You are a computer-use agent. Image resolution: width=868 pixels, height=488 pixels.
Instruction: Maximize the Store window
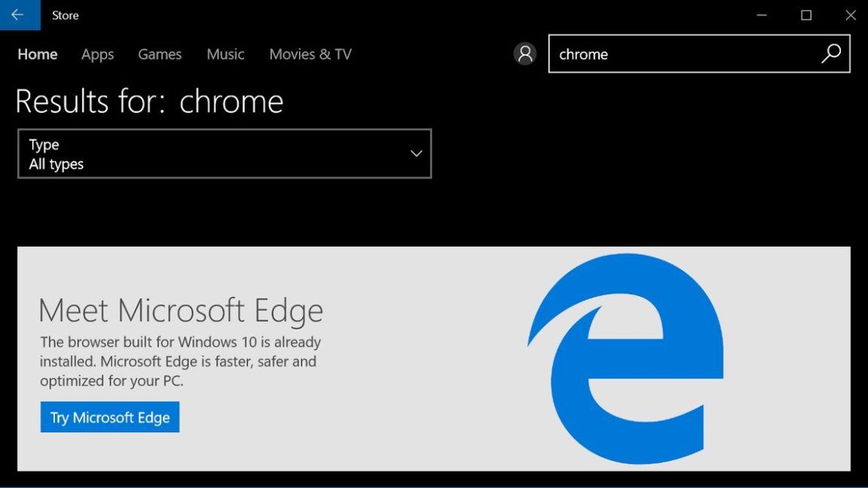click(806, 15)
